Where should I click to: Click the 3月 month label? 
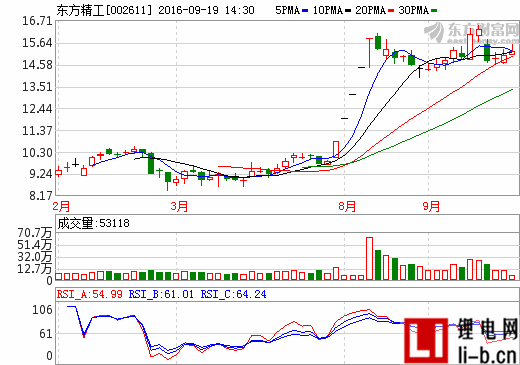point(179,206)
